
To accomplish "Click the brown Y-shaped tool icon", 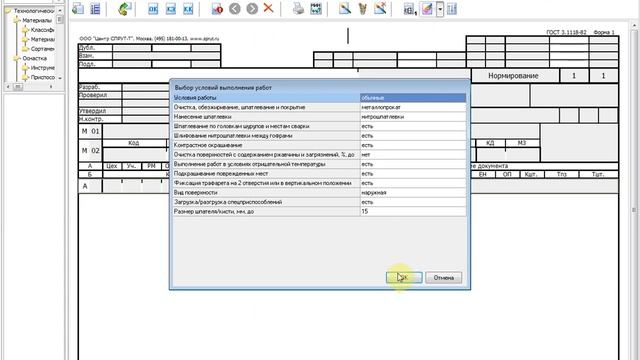I will [362, 9].
